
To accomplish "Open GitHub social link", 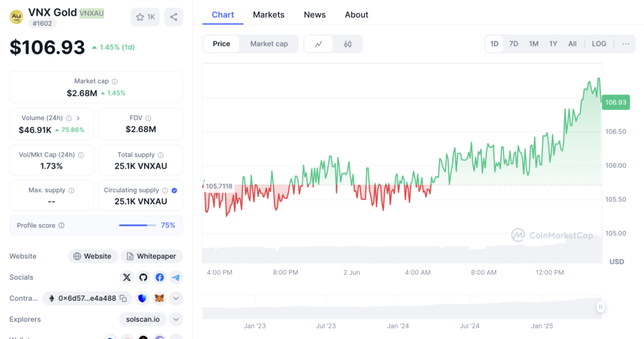I will (x=143, y=277).
